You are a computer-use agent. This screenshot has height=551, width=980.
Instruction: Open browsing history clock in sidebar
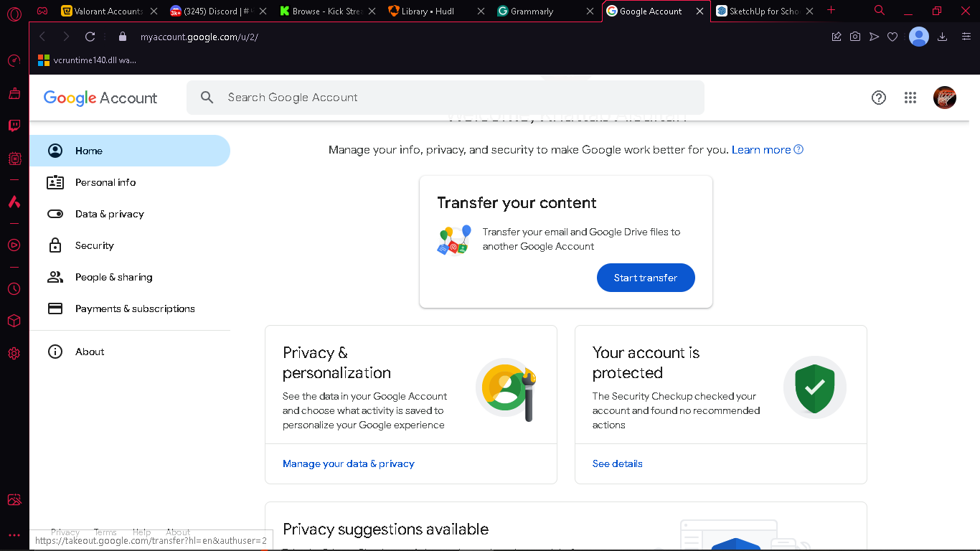pyautogui.click(x=14, y=289)
